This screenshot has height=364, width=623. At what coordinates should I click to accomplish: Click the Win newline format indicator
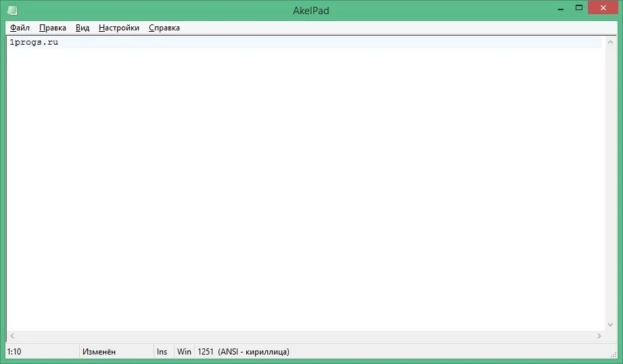184,352
